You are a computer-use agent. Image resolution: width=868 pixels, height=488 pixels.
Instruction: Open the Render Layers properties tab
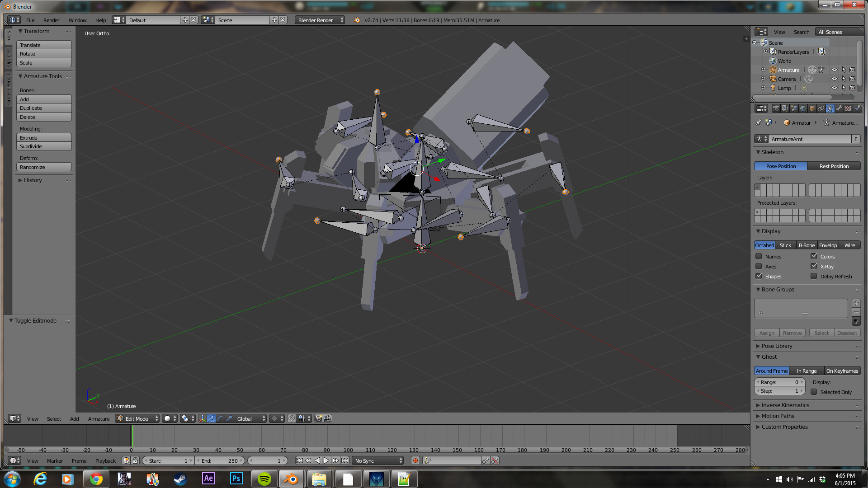point(785,108)
